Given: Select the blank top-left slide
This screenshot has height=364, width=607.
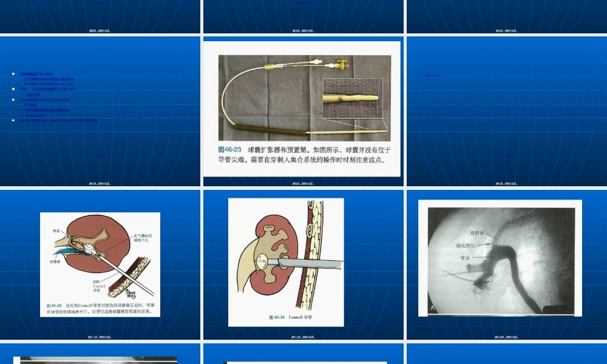Looking at the screenshot, I should (100, 15).
